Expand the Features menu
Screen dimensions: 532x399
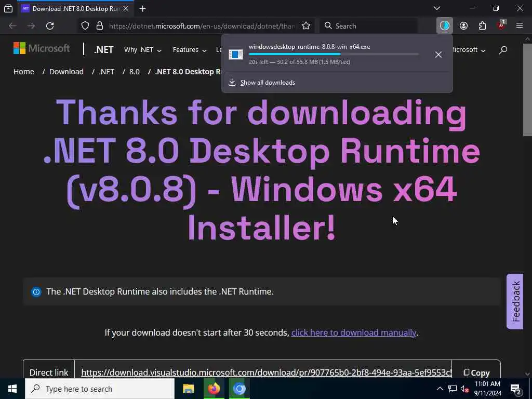tap(190, 50)
